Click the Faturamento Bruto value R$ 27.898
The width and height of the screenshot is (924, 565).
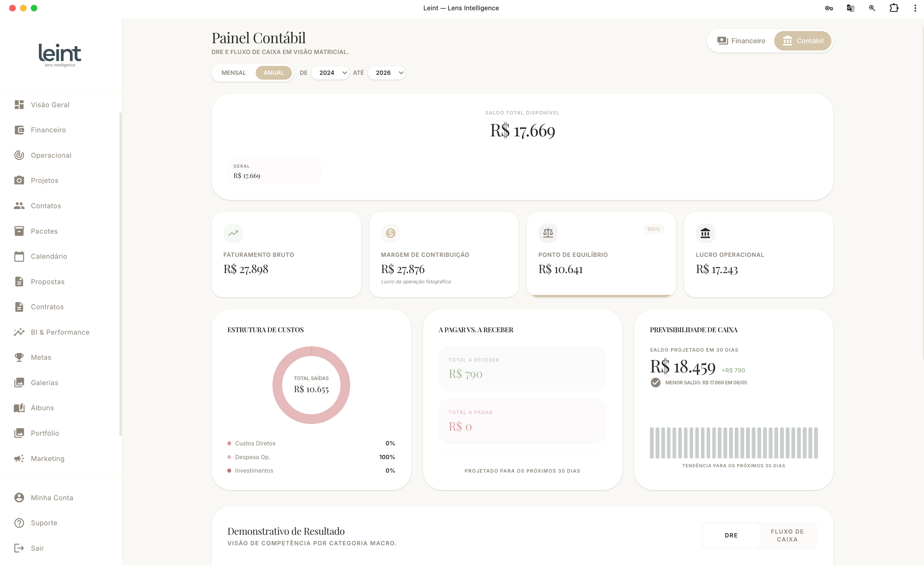point(246,269)
